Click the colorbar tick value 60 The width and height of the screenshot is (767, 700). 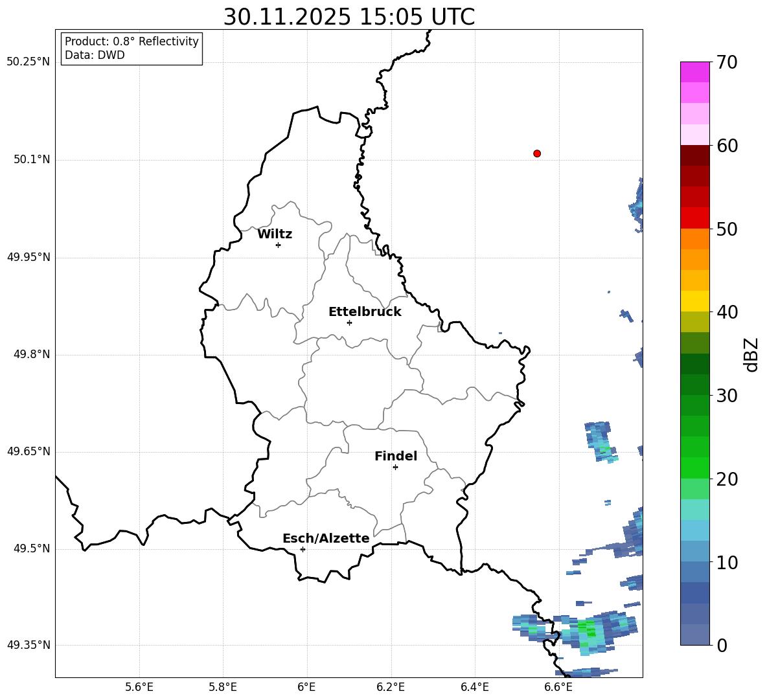pyautogui.click(x=727, y=146)
